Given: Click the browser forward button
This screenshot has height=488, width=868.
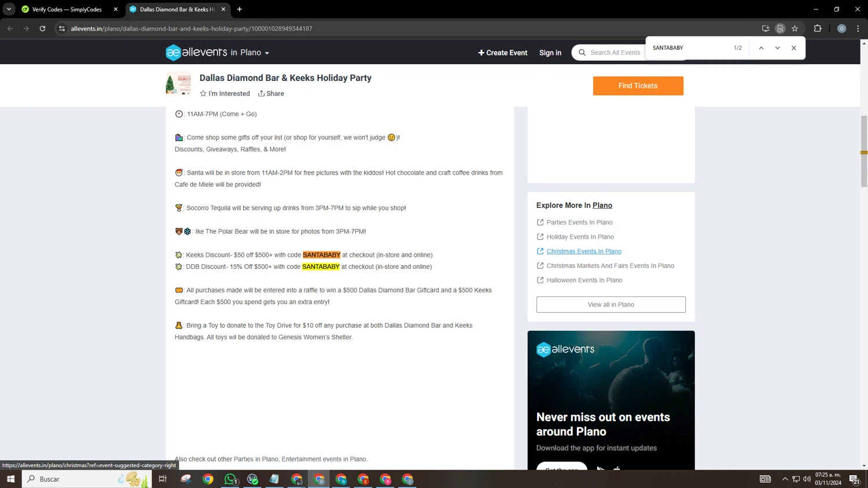Looking at the screenshot, I should (26, 28).
